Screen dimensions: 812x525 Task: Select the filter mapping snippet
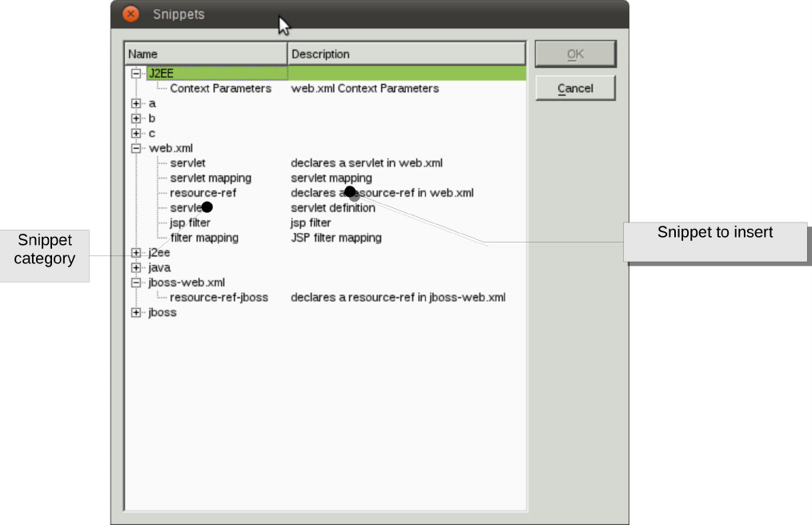(204, 238)
